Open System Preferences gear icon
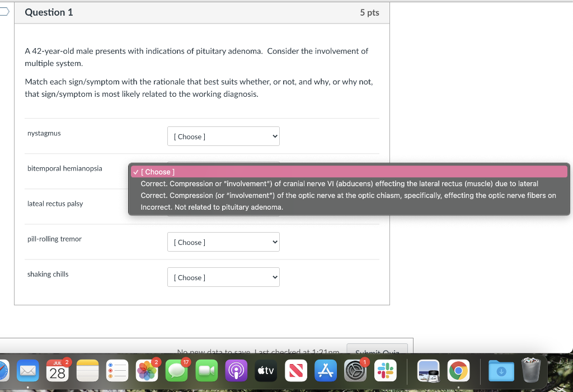This screenshot has width=573, height=392. [x=355, y=370]
